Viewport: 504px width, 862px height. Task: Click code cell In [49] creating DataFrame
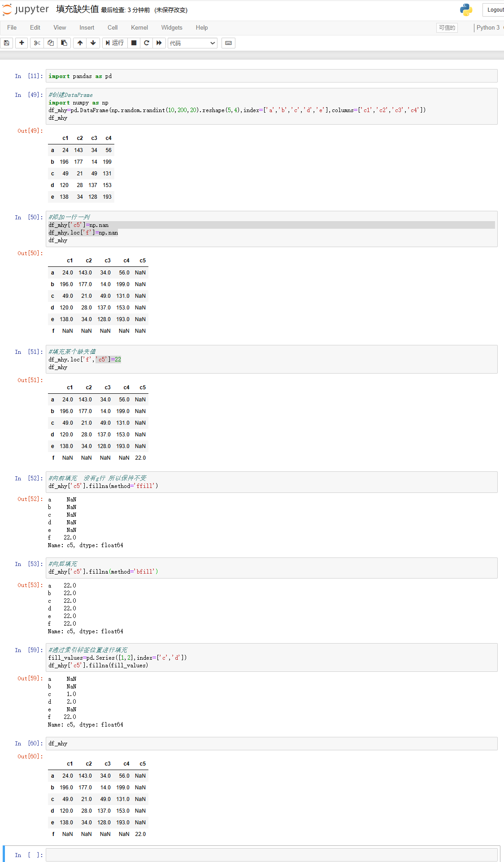pos(271,106)
